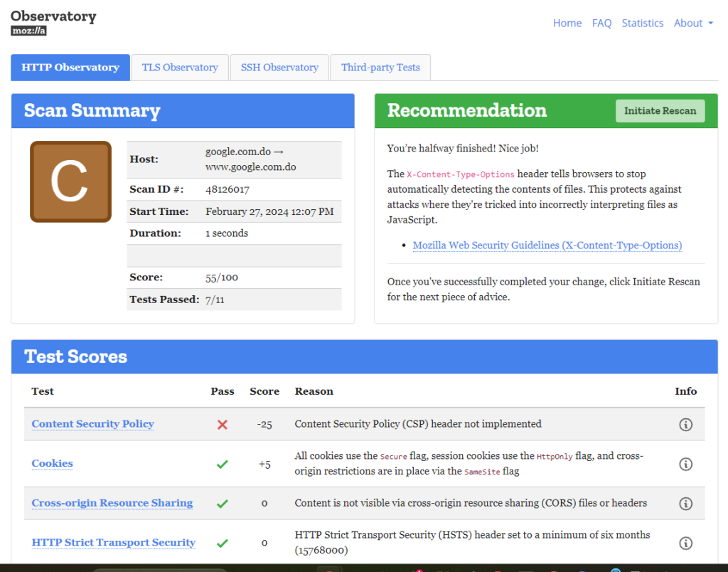Screen dimensions: 728x572
Task: Open Cookies test link
Action: pyautogui.click(x=52, y=463)
